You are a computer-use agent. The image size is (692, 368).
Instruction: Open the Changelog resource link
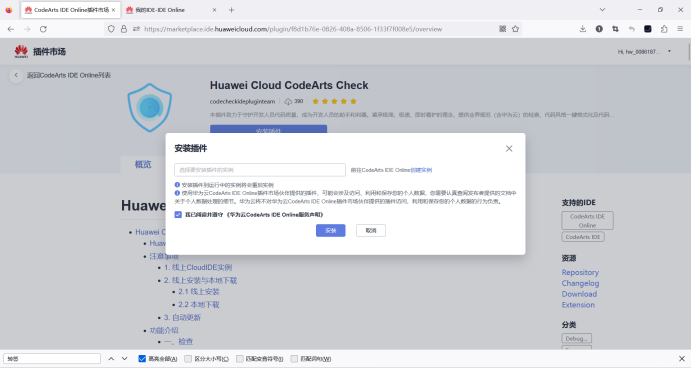580,283
